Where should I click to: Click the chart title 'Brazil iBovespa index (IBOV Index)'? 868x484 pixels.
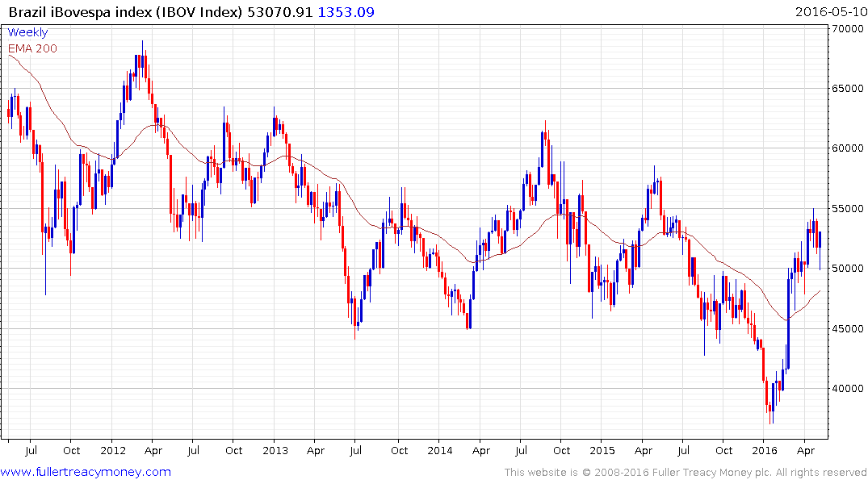pyautogui.click(x=125, y=11)
